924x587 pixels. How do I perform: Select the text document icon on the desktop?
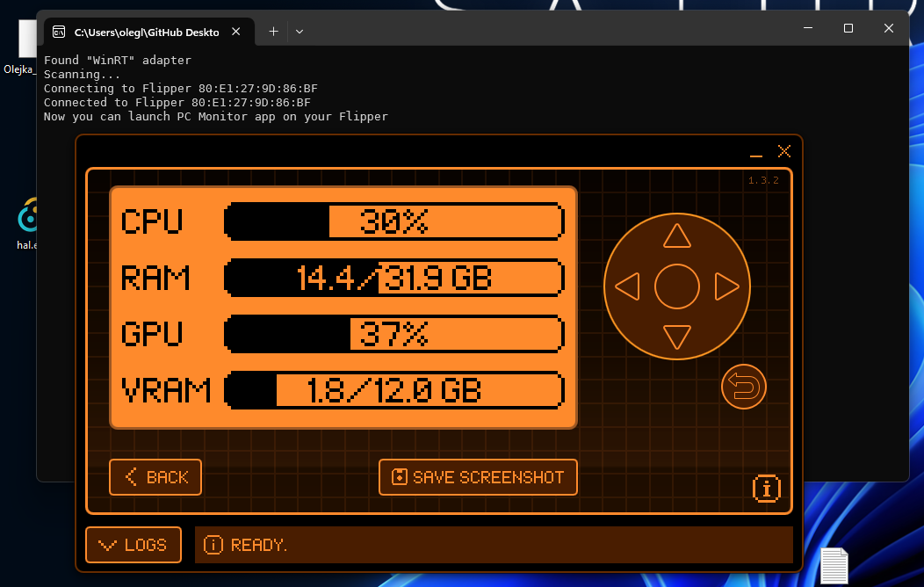coord(834,567)
